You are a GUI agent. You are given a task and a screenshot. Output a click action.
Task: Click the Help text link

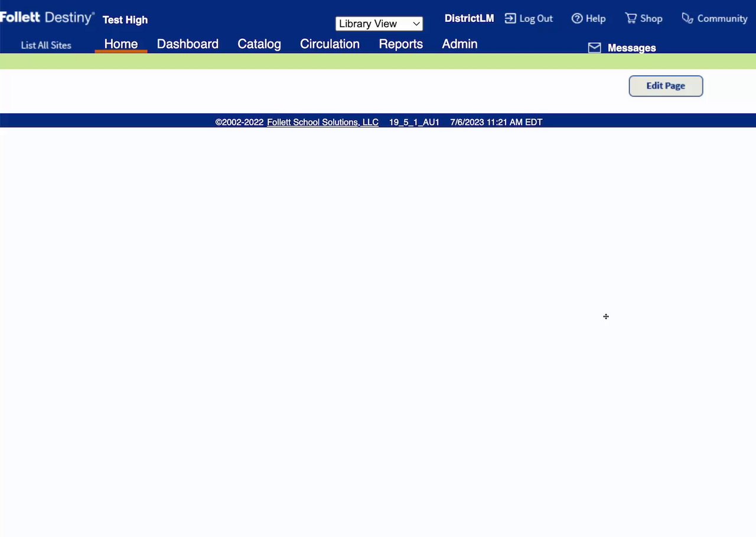pos(595,18)
